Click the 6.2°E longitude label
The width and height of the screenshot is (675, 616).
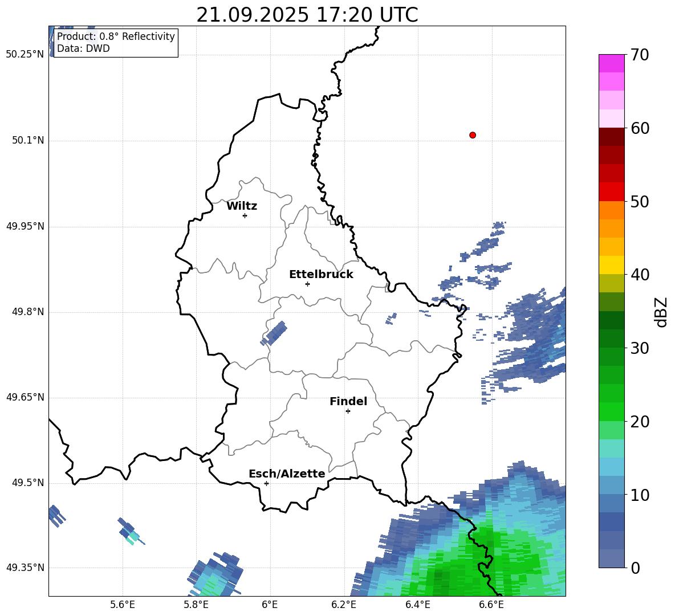point(344,605)
